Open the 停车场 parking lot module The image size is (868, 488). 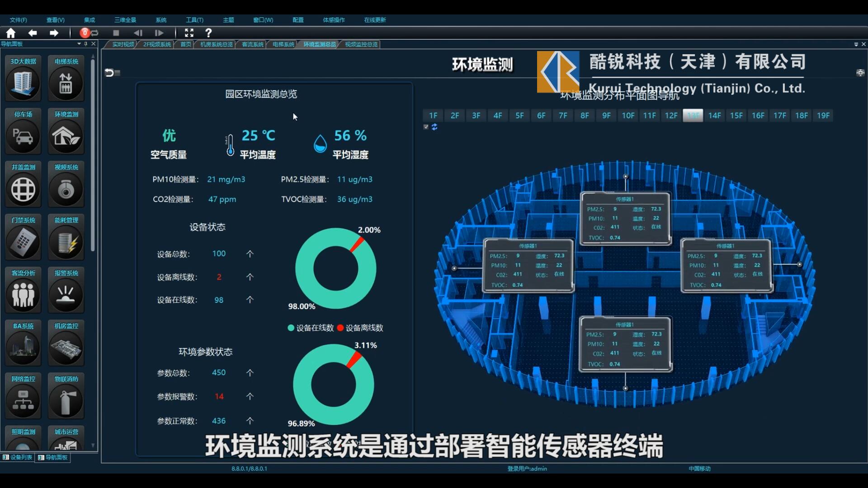point(23,136)
